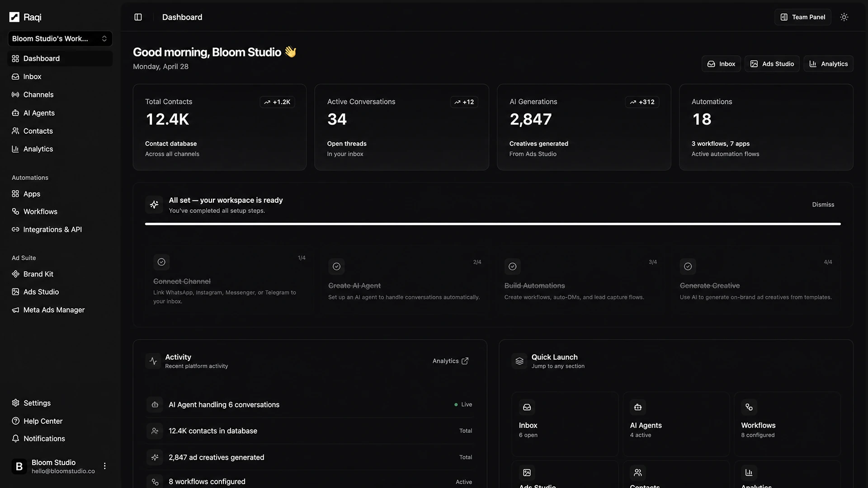Click the 12.4K contacts in database row

[309, 431]
